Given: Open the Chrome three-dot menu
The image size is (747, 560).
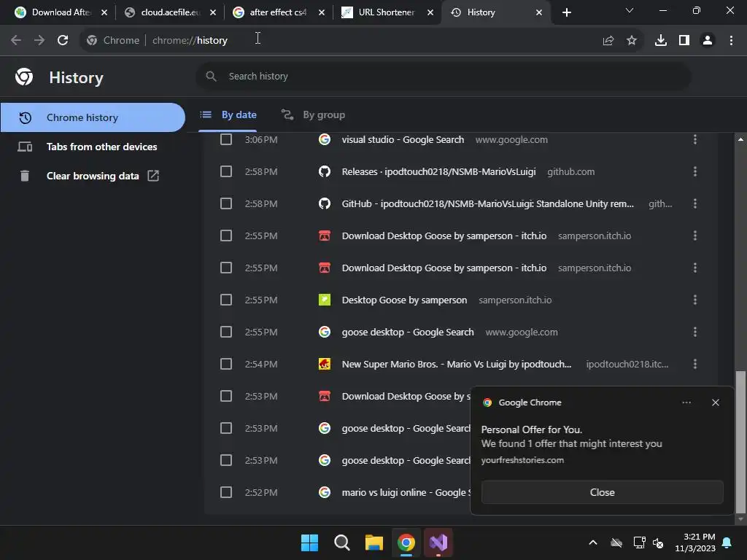Looking at the screenshot, I should tap(731, 41).
